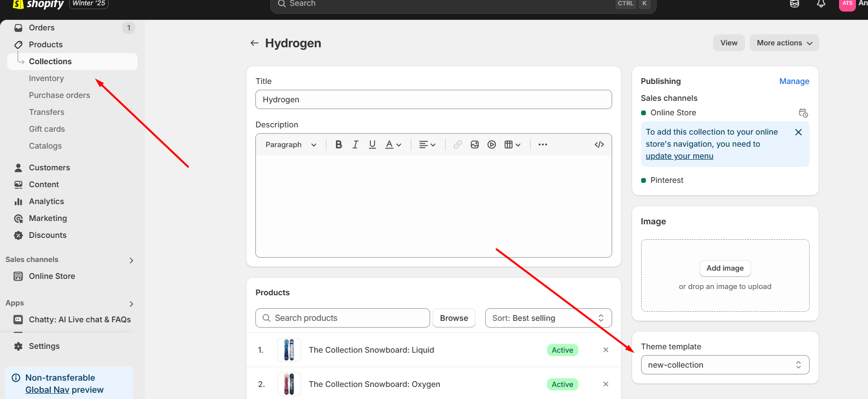Open the Sidekick assistant icon
This screenshot has width=868, height=399.
point(795,4)
